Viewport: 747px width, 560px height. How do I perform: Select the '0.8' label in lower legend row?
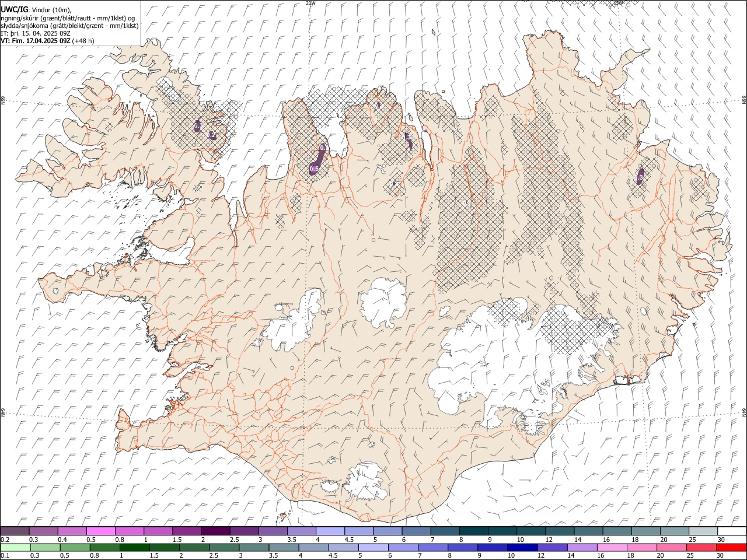95,556
